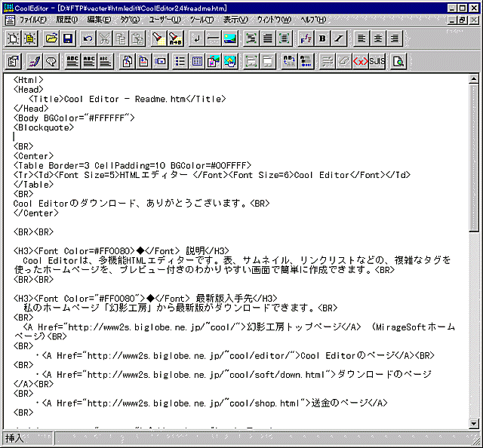Viewport: 483px width, 448px height.
Task: Open replace with the A→B flashlight icon
Action: [x=176, y=38]
